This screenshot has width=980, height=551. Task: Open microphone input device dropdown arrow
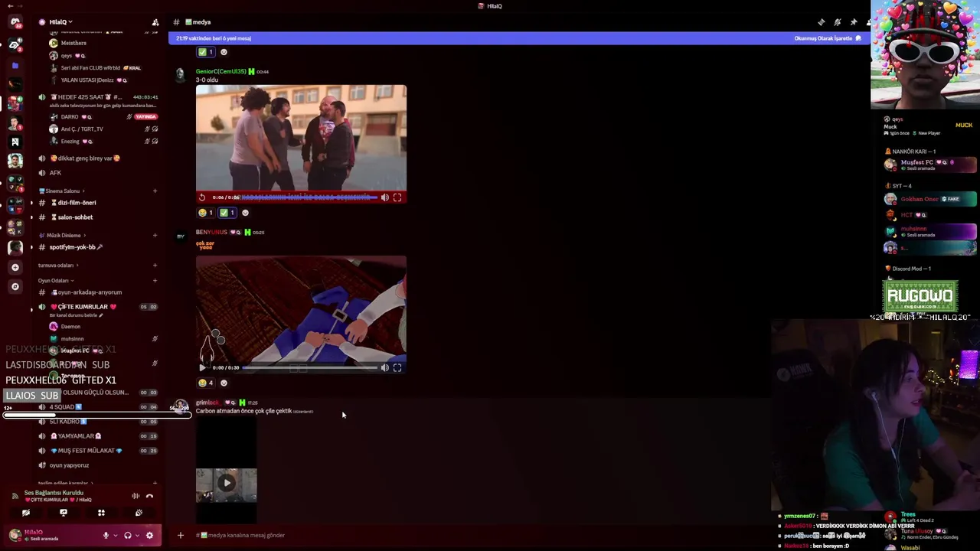[x=114, y=535]
